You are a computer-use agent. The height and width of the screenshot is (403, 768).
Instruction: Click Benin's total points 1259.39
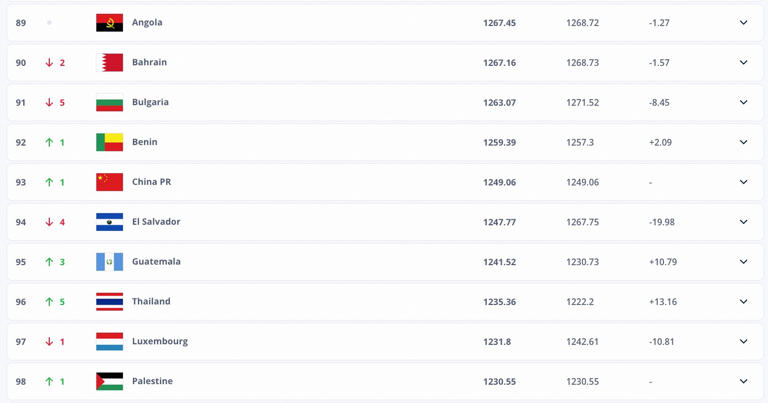499,142
